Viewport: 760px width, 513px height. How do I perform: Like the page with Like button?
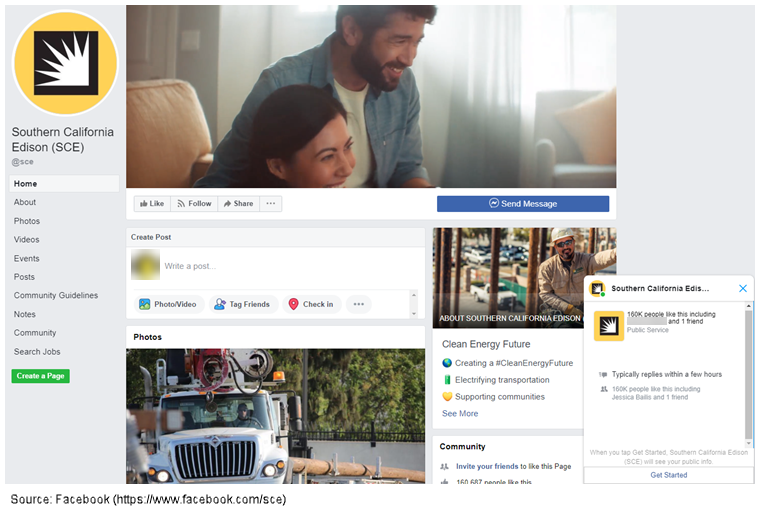[152, 204]
